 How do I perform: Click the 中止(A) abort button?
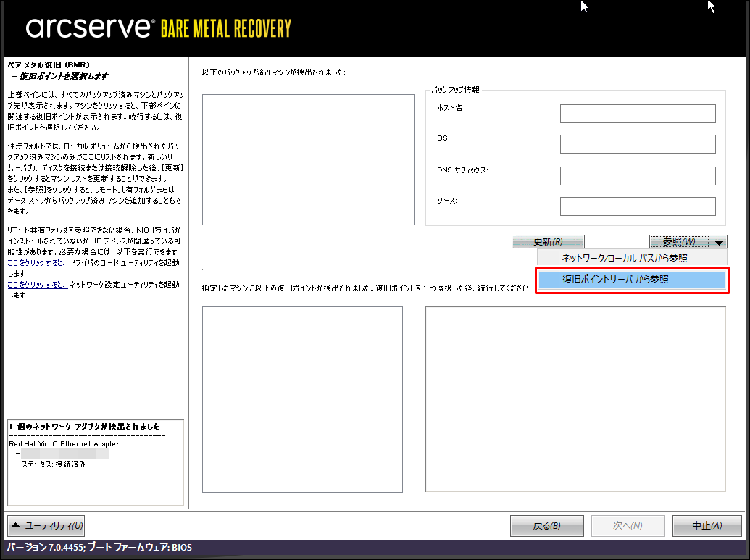click(707, 526)
